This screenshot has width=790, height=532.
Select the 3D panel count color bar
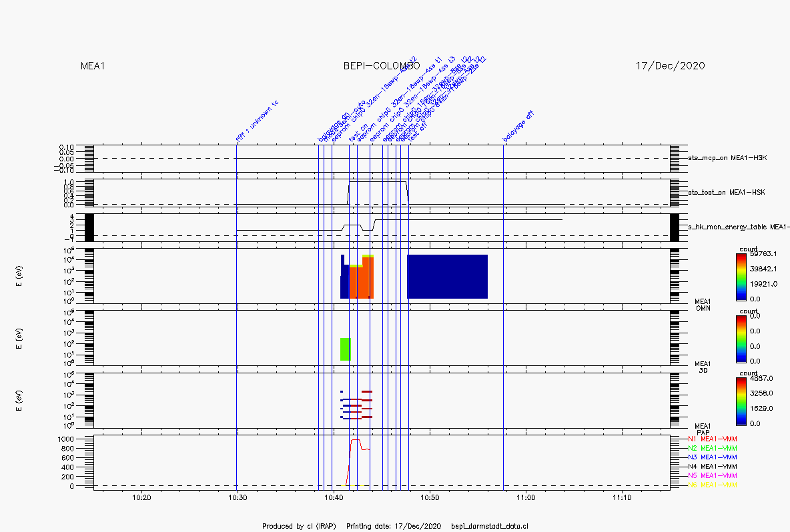point(741,339)
